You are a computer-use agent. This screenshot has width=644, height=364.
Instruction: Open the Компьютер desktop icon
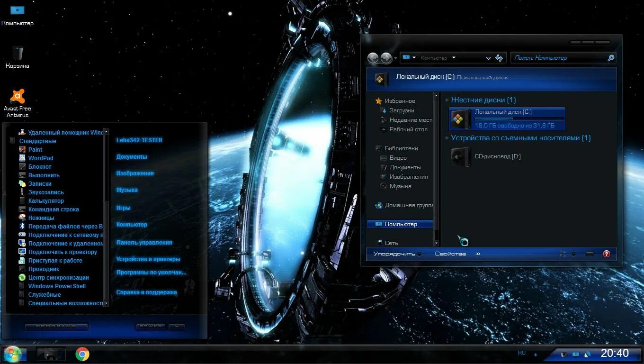[18, 15]
